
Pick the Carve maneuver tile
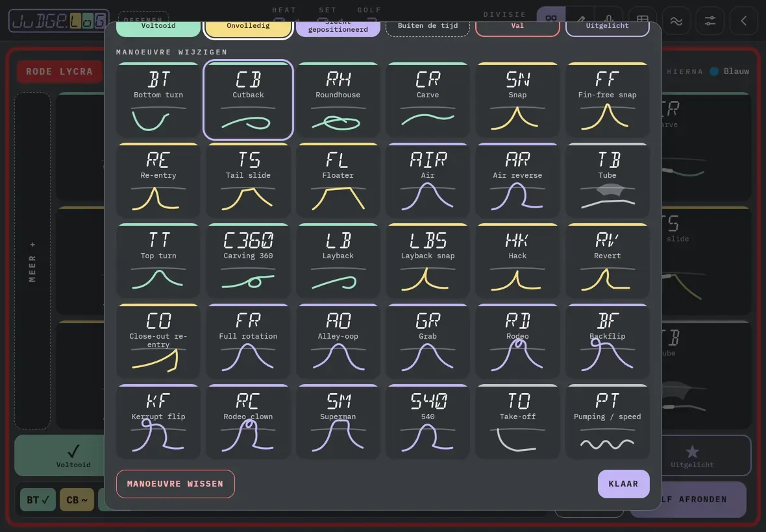[x=428, y=100]
